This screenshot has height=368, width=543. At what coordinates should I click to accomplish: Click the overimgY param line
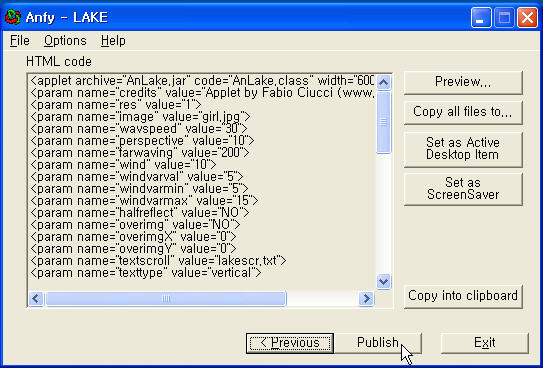(133, 249)
